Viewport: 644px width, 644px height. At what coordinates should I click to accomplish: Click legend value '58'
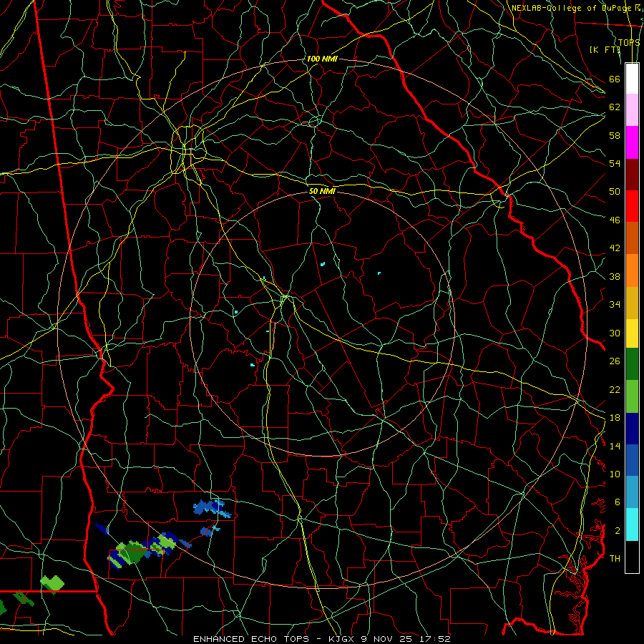pos(615,135)
